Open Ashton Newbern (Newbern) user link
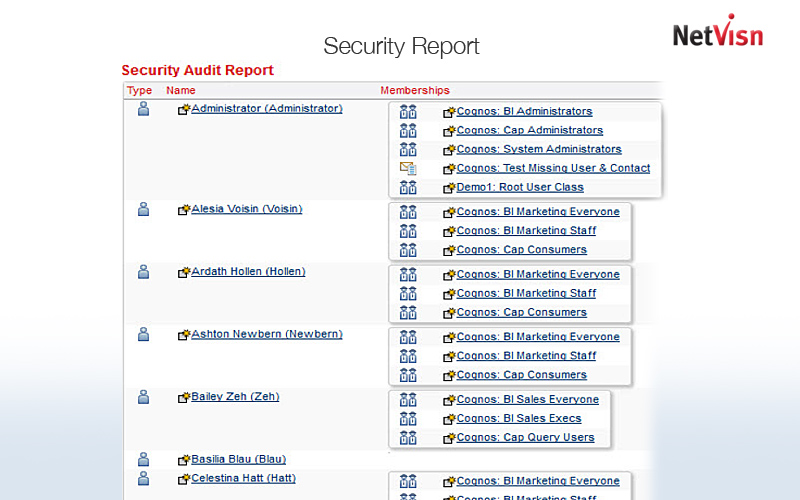The image size is (800, 500). coord(267,334)
